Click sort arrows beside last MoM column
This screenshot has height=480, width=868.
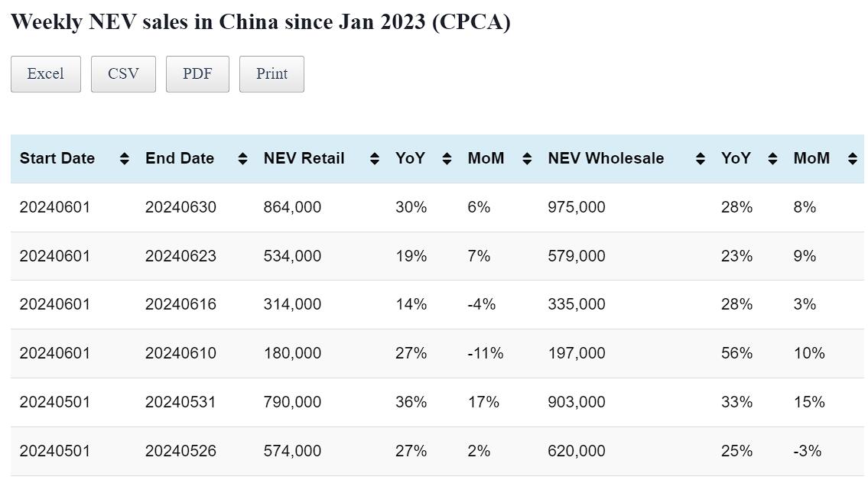tap(852, 159)
